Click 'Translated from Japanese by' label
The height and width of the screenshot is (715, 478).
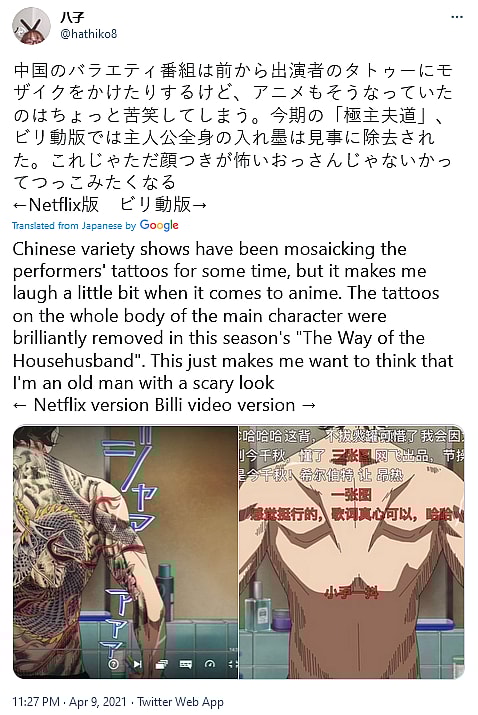point(74,226)
